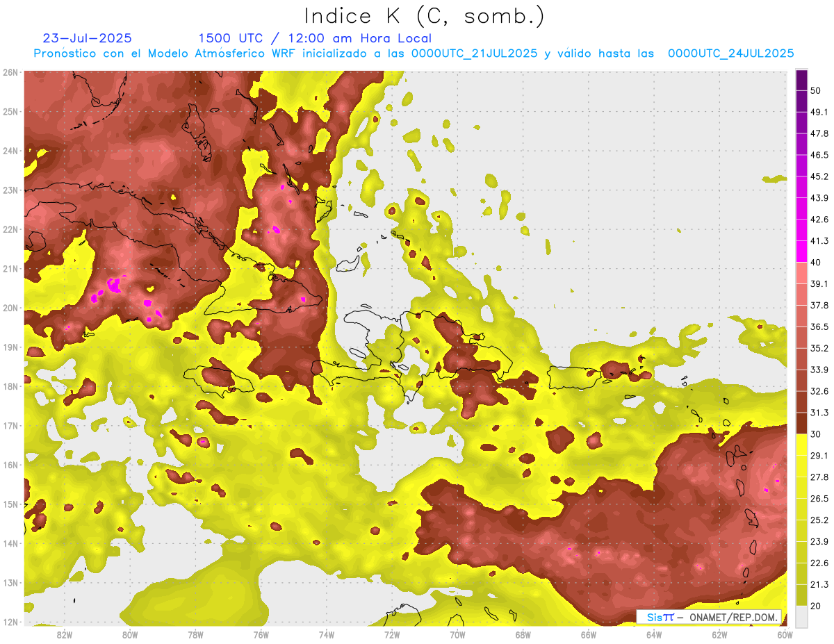Select the colorbar value 25.2
Image resolution: width=834 pixels, height=644 pixels.
click(x=819, y=520)
